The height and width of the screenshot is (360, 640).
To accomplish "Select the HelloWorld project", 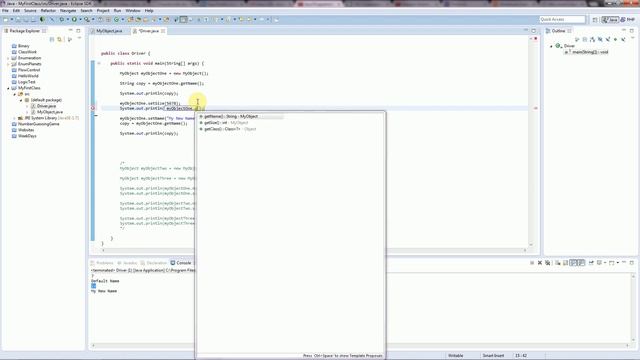I will (28, 76).
